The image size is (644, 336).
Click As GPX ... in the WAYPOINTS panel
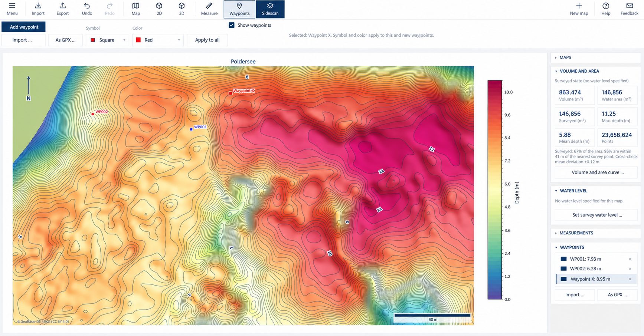(x=617, y=295)
